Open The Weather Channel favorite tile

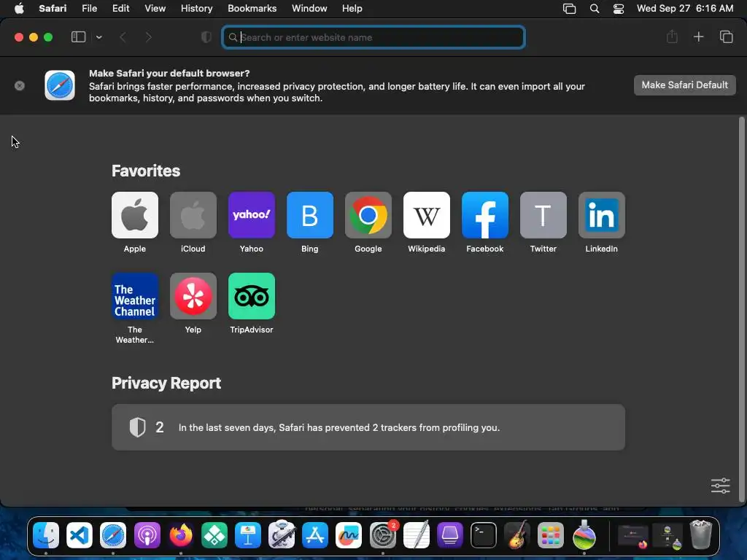click(x=135, y=296)
